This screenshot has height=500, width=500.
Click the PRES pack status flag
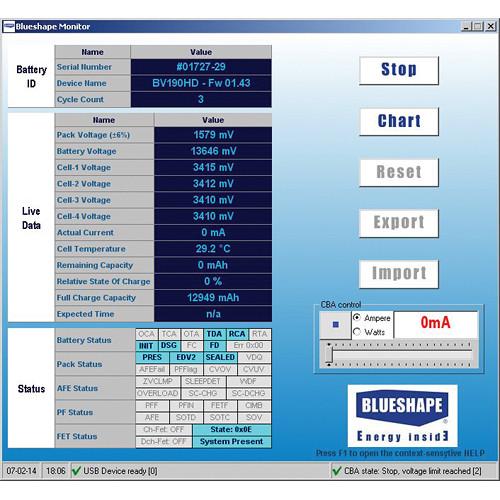(x=152, y=357)
